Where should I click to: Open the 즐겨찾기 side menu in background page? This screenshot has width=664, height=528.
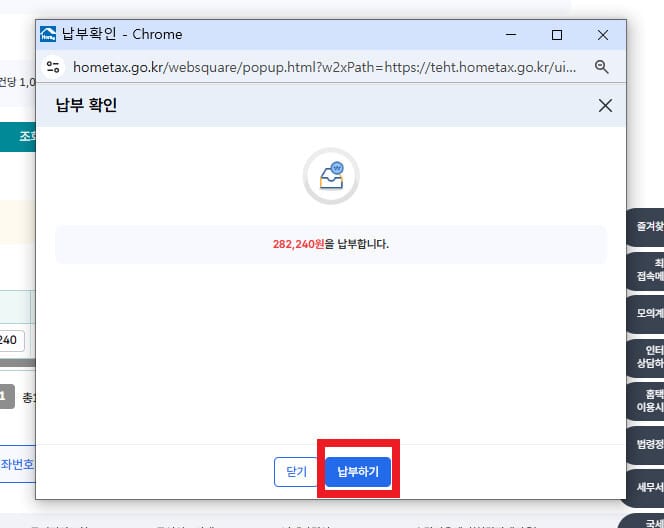click(646, 227)
